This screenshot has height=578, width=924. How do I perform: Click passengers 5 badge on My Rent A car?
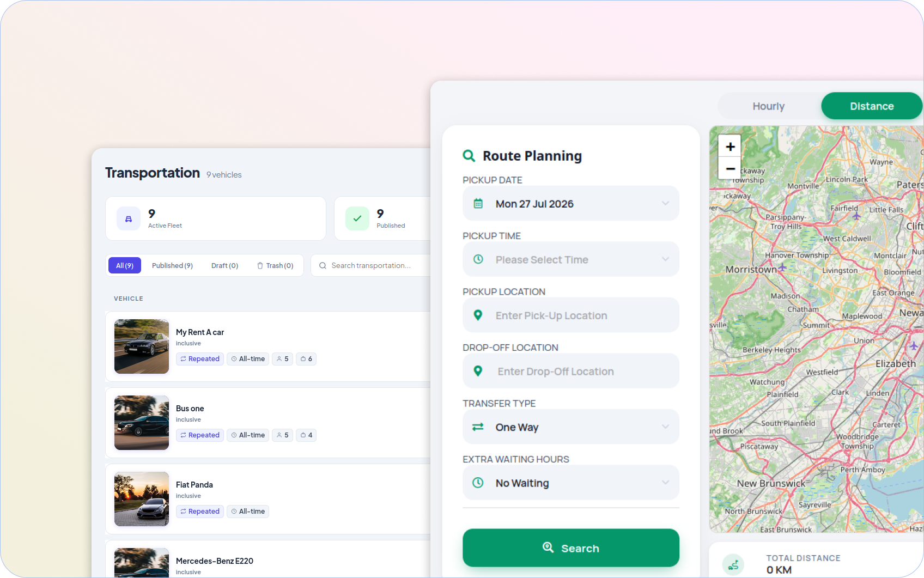point(282,359)
